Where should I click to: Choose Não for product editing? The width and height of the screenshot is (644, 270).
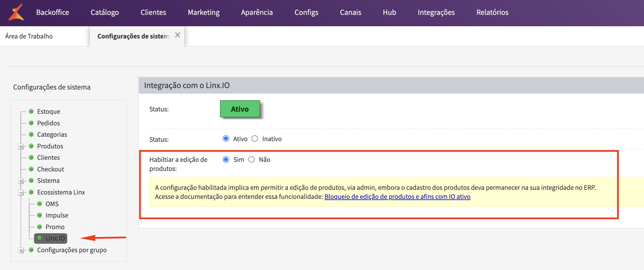[x=252, y=159]
